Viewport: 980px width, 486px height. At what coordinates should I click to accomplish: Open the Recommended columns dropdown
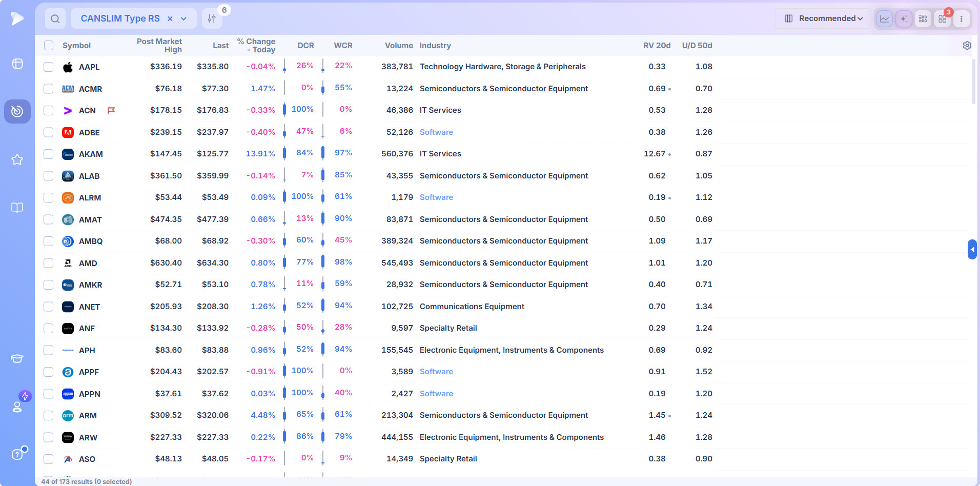pyautogui.click(x=823, y=18)
